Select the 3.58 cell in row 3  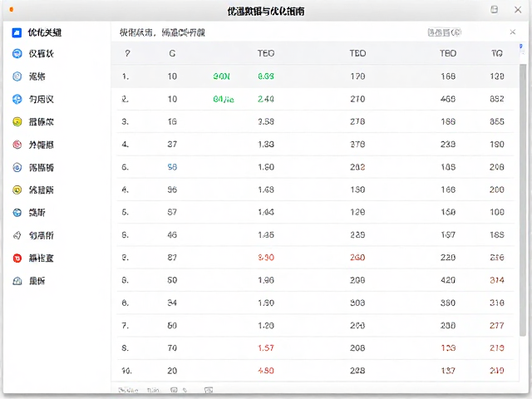(266, 121)
